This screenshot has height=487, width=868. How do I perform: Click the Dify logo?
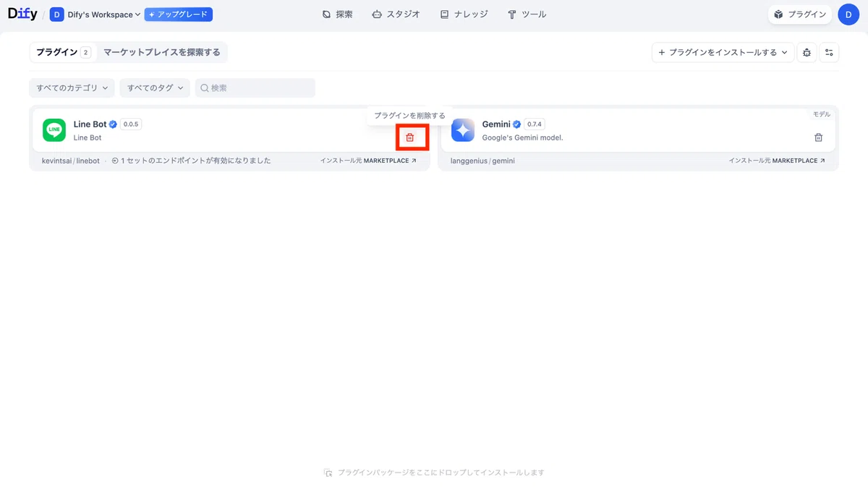pos(22,14)
